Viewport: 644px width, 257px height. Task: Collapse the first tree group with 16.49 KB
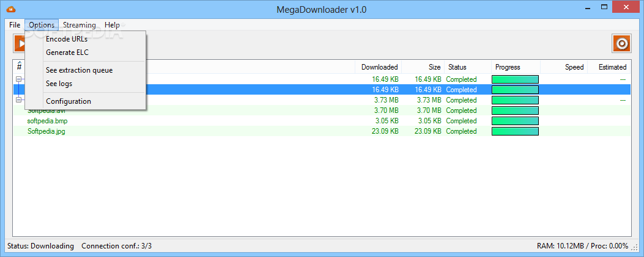[x=18, y=79]
